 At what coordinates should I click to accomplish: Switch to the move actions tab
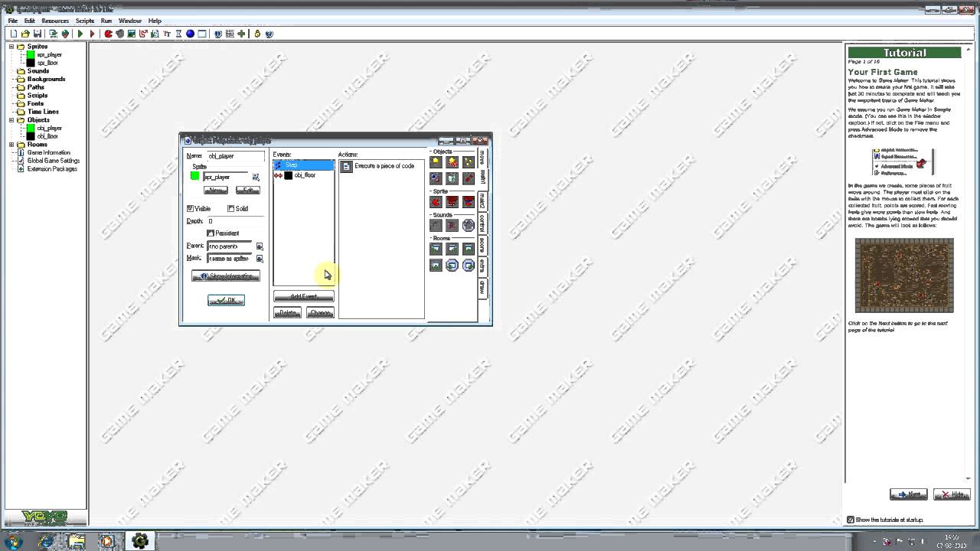(482, 158)
